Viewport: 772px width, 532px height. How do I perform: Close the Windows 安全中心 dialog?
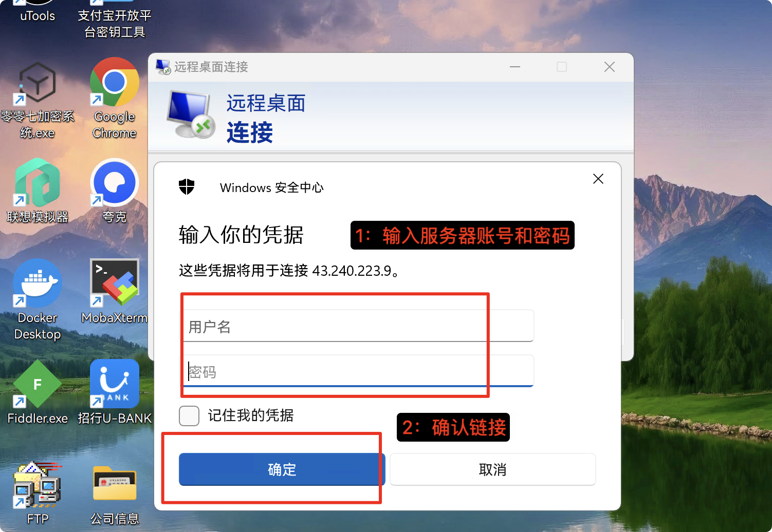(x=598, y=179)
